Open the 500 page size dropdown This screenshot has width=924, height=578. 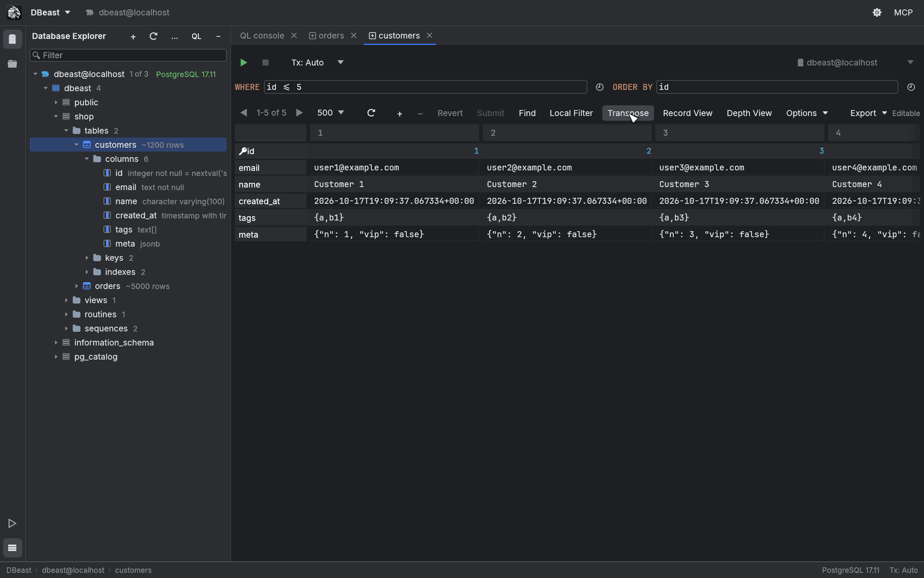point(330,113)
